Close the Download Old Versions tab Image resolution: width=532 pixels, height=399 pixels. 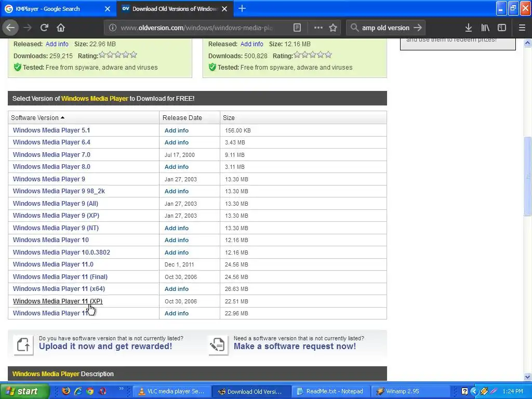pos(224,9)
